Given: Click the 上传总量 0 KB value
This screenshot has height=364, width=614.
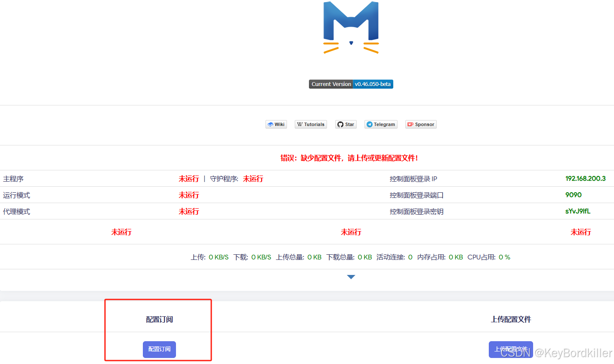Looking at the screenshot, I should [x=315, y=257].
